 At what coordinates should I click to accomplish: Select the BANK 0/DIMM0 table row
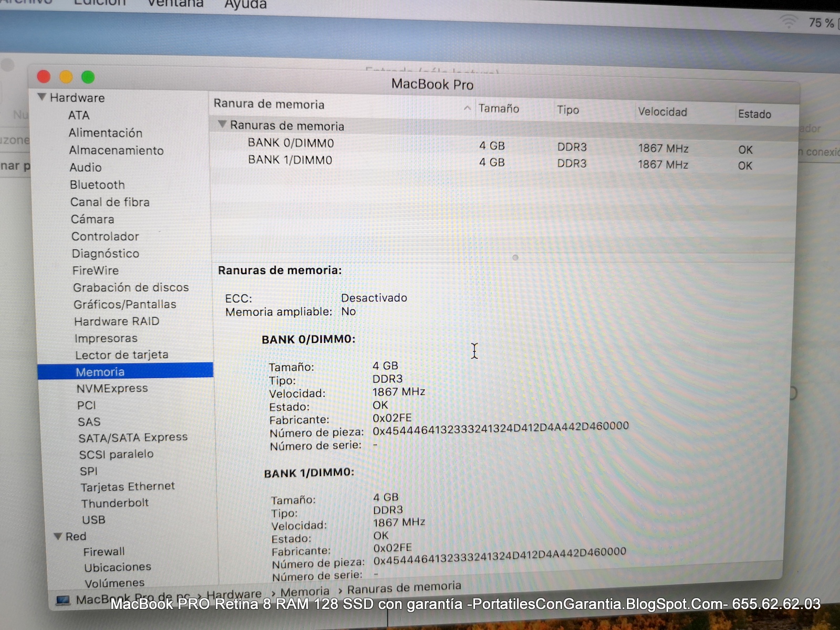coord(504,145)
